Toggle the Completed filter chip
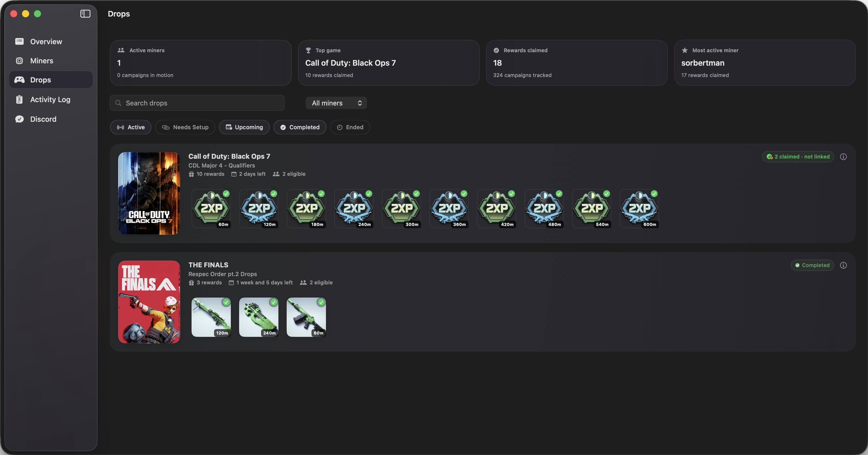This screenshot has height=455, width=868. click(x=300, y=127)
